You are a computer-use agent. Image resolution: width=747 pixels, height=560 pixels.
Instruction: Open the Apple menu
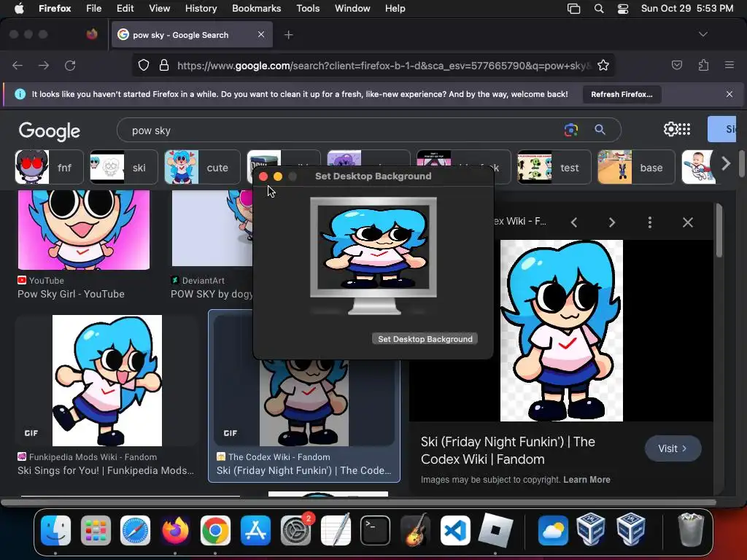click(x=19, y=9)
